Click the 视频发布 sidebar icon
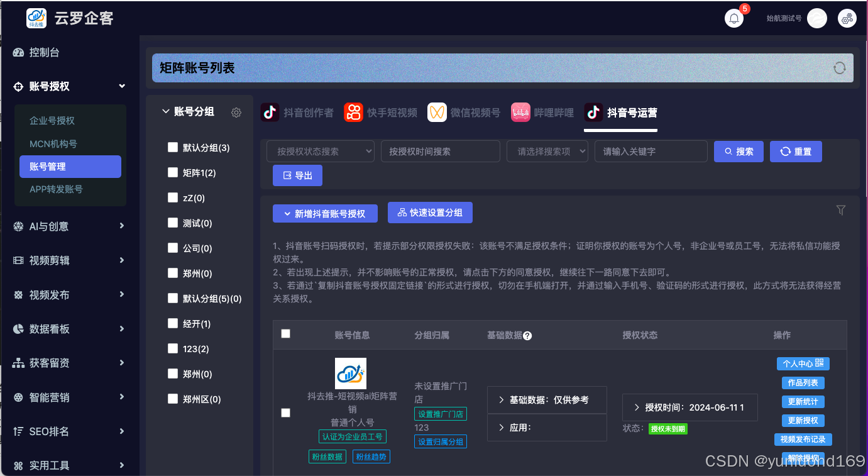 coord(18,295)
